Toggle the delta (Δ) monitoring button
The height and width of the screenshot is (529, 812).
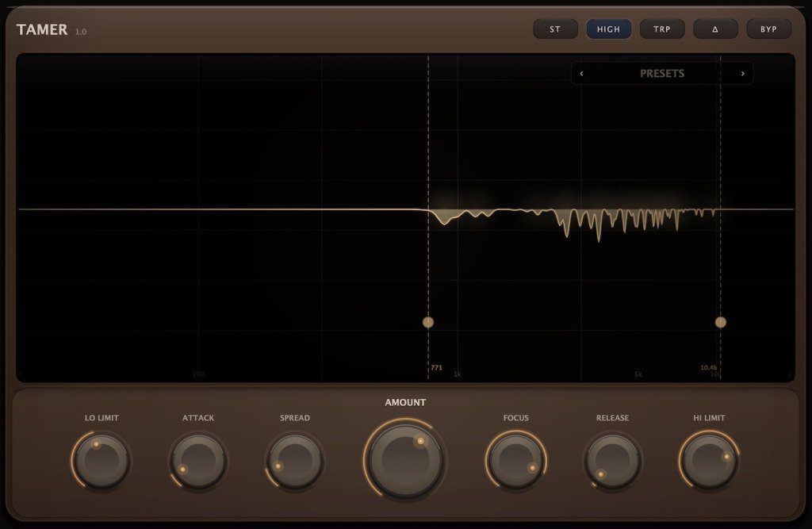point(715,29)
